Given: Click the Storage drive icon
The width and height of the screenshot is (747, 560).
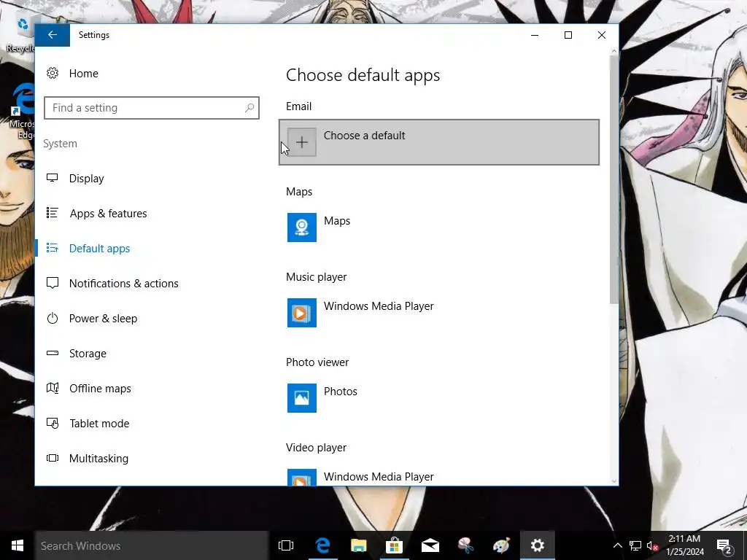Looking at the screenshot, I should (53, 353).
